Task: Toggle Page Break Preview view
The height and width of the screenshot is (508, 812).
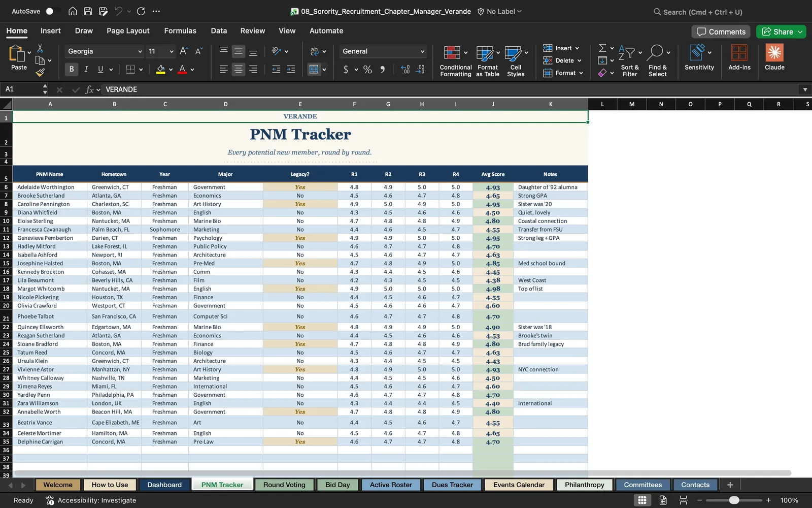Action: tap(684, 500)
